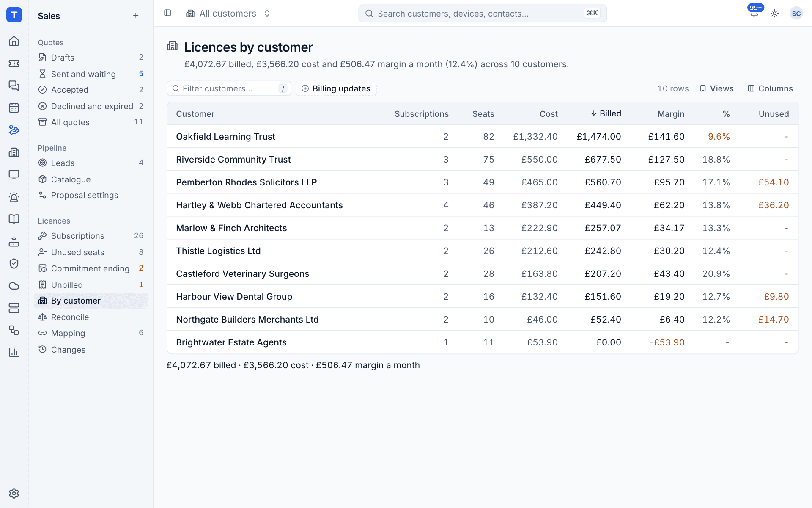Open the home icon in left rail

click(14, 41)
